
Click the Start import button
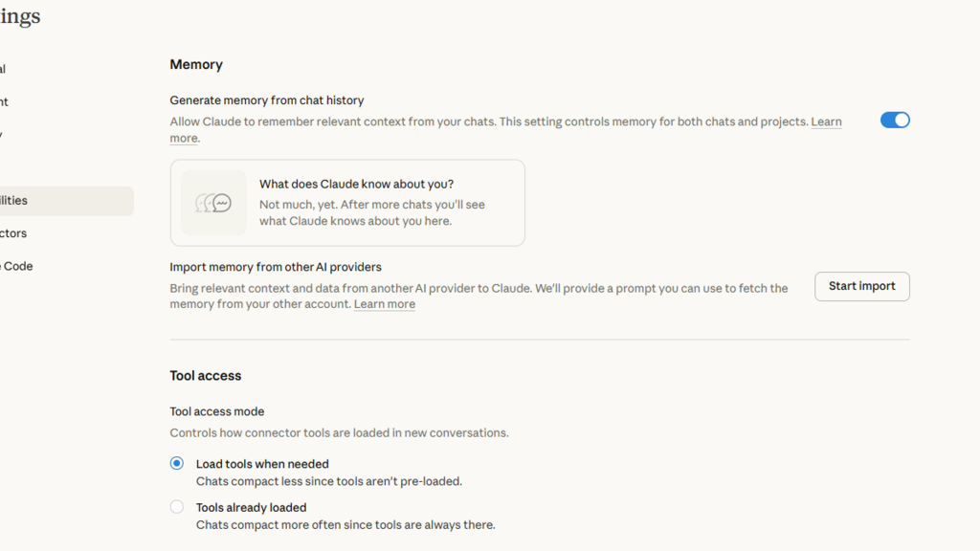[x=861, y=286]
